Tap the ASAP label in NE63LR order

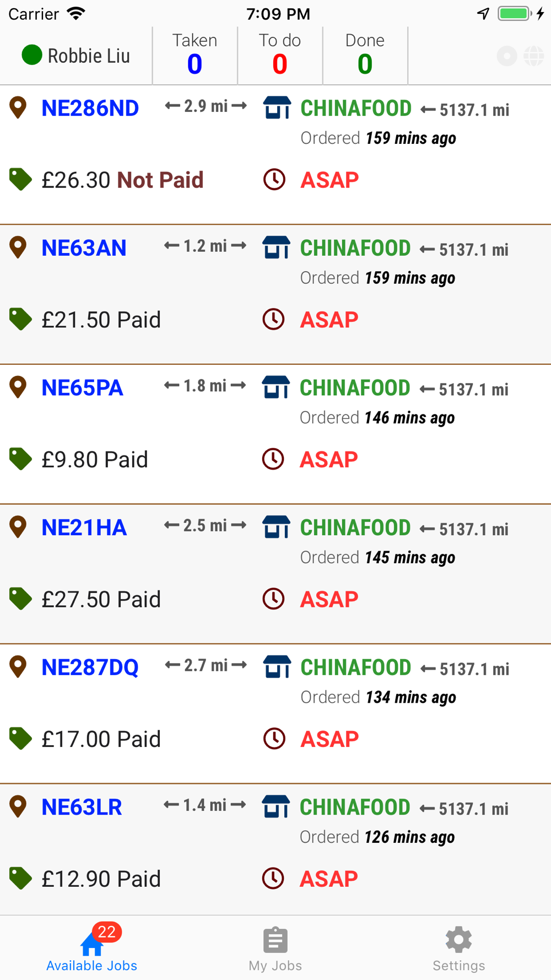coord(329,879)
